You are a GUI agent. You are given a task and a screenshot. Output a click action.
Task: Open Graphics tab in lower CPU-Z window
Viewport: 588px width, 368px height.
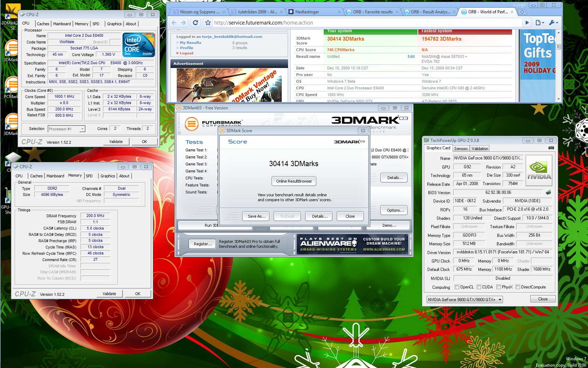pos(108,176)
